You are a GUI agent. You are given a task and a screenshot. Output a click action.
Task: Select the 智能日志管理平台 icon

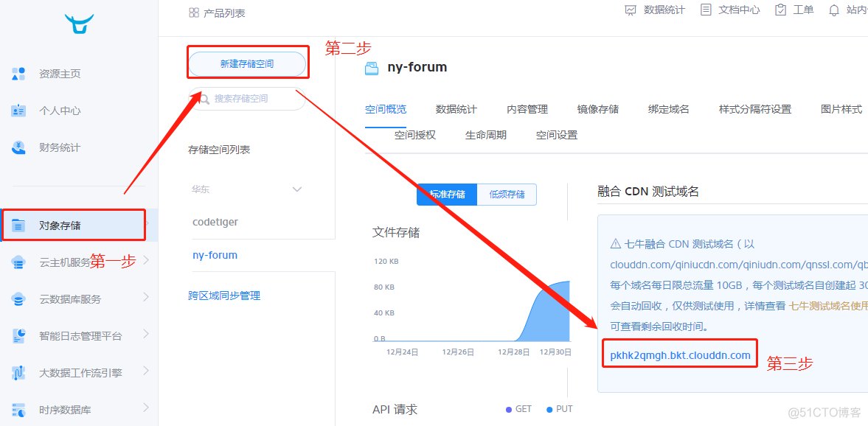(x=18, y=336)
